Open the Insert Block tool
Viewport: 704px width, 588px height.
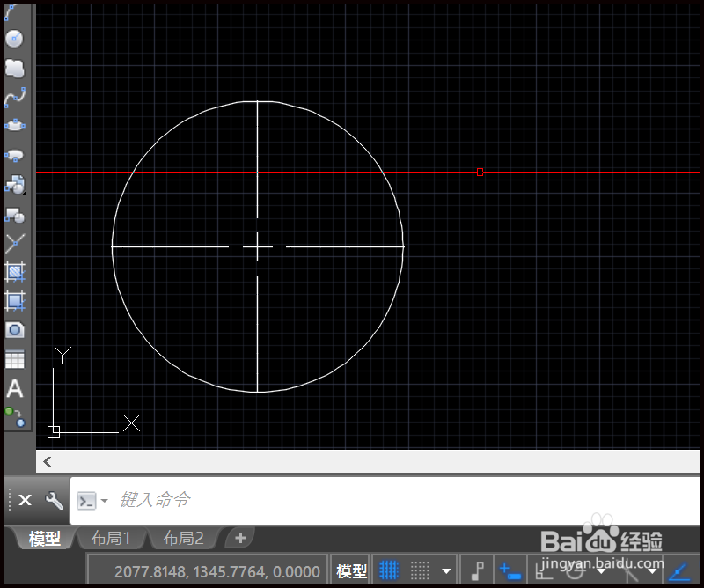pos(14,185)
